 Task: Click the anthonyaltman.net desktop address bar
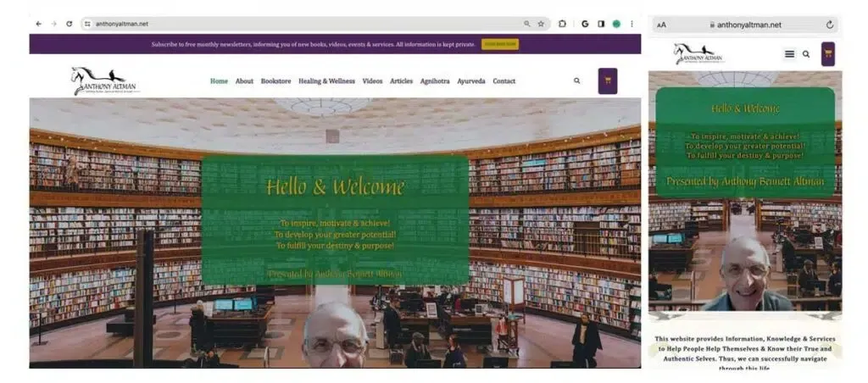pyautogui.click(x=315, y=24)
